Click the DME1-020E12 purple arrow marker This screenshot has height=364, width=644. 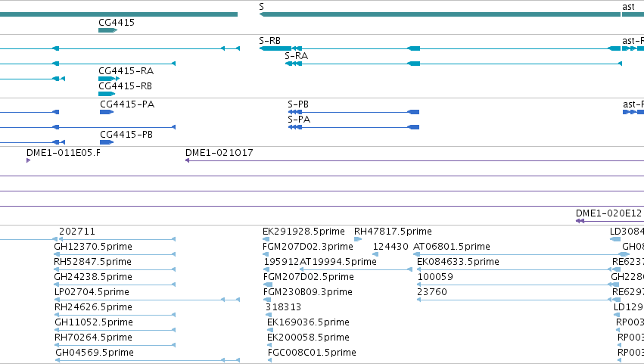[x=580, y=221]
